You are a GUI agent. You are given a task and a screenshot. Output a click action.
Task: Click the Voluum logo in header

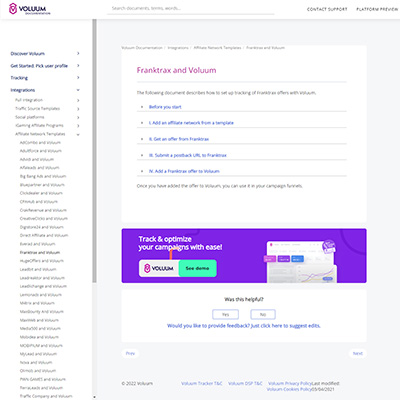click(x=30, y=9)
